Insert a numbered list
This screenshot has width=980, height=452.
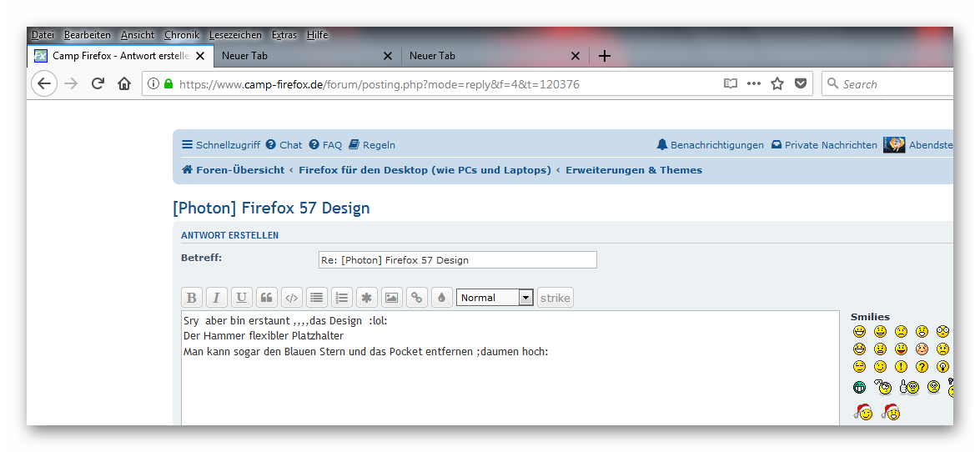click(x=342, y=298)
